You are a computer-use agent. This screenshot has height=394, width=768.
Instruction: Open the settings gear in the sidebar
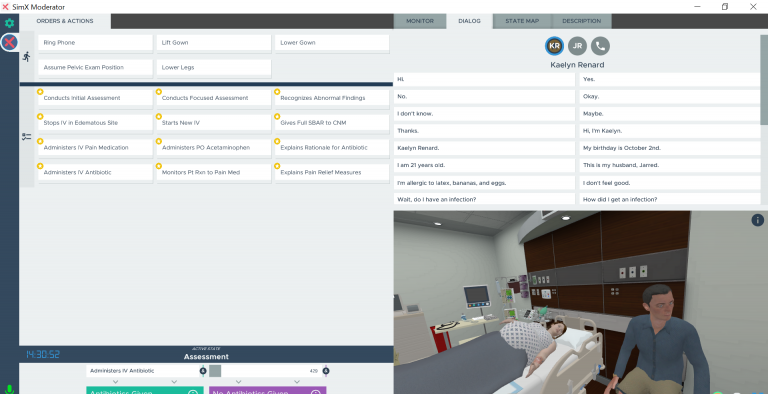click(9, 23)
